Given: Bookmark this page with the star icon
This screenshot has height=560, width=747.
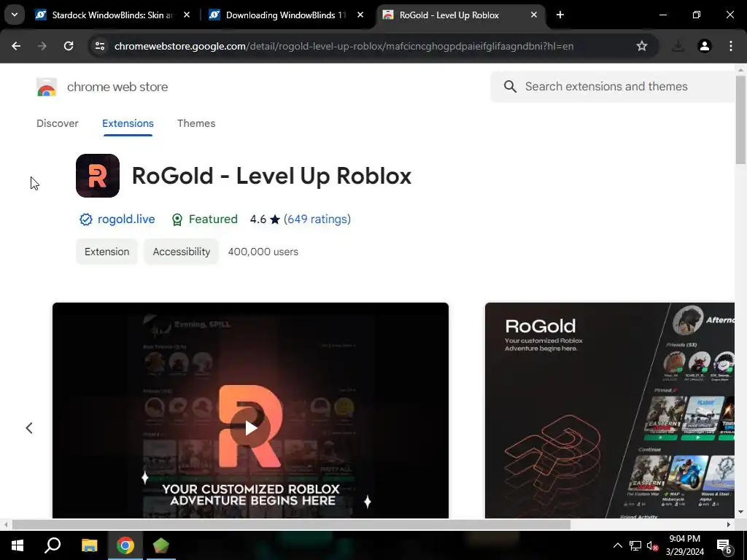Looking at the screenshot, I should tap(642, 46).
